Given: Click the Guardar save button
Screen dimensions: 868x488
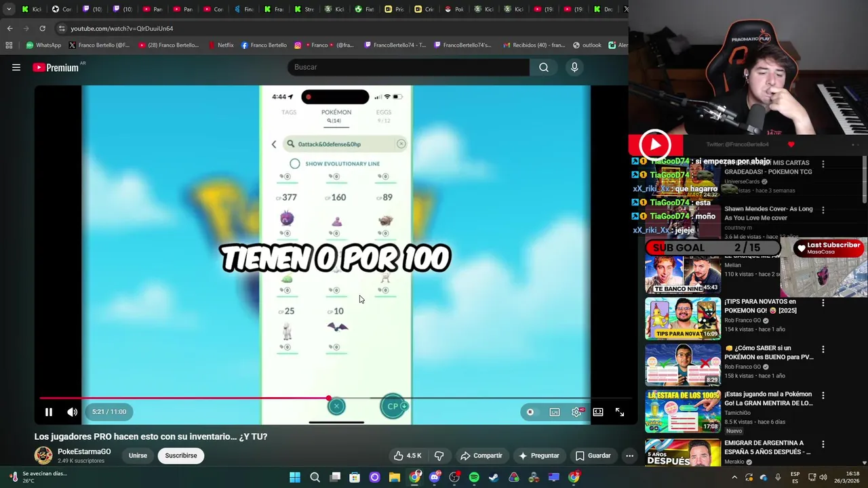Looking at the screenshot, I should [593, 455].
